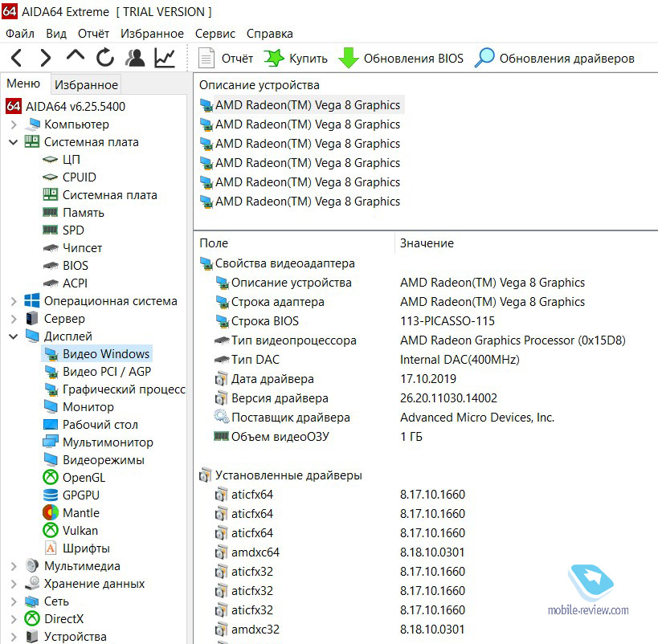Image resolution: width=658 pixels, height=644 pixels.
Task: Click the refresh icon in toolbar
Action: pos(105,58)
